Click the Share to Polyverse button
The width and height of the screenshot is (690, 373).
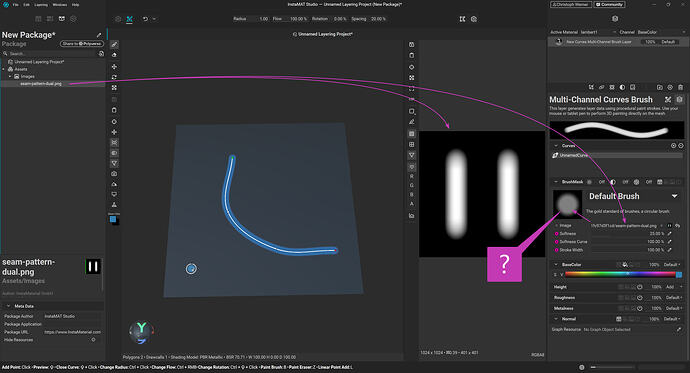(82, 44)
